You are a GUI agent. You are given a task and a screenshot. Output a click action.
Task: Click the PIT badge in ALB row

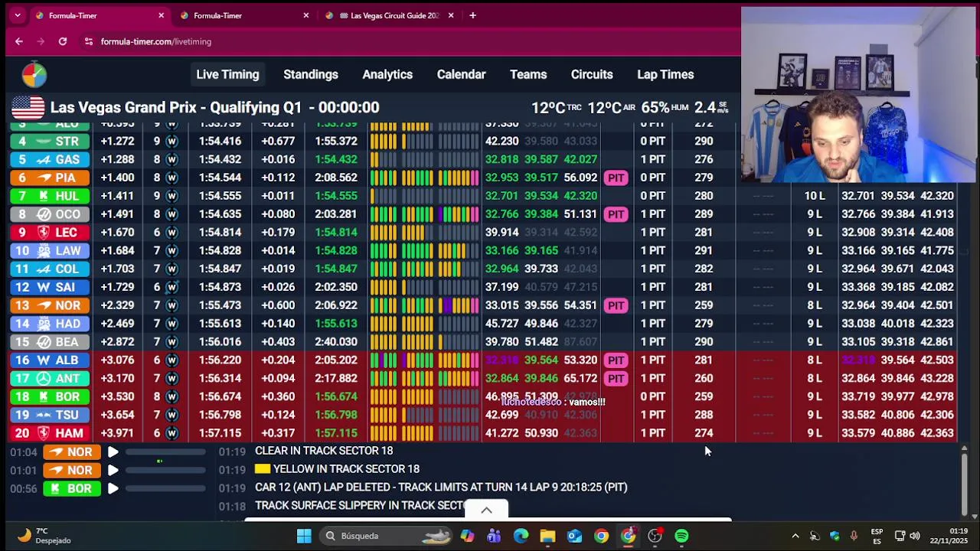tap(616, 360)
